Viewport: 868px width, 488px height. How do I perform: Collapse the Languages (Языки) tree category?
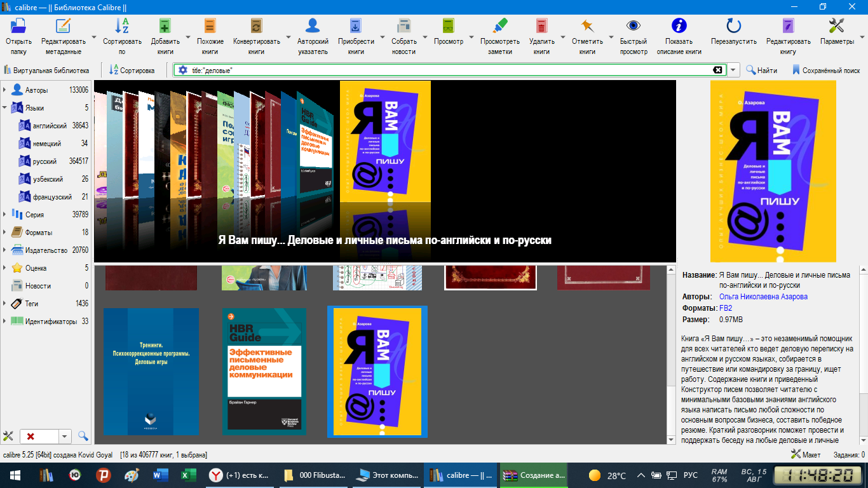click(x=5, y=108)
